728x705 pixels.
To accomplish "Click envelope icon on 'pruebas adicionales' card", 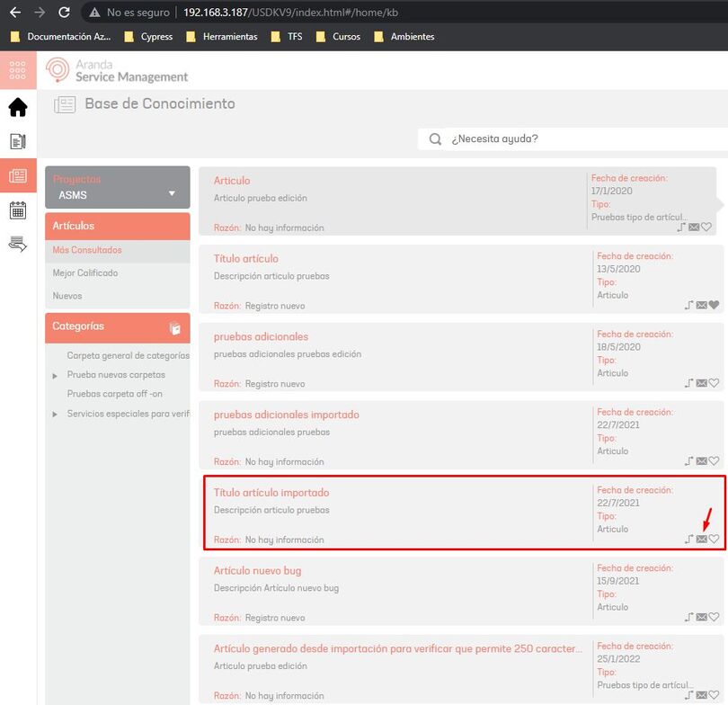I will 702,383.
